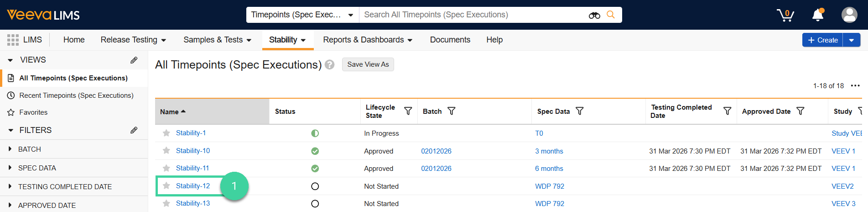Image resolution: width=868 pixels, height=212 pixels.
Task: Toggle the favorite star for Stability-10
Action: click(x=166, y=151)
